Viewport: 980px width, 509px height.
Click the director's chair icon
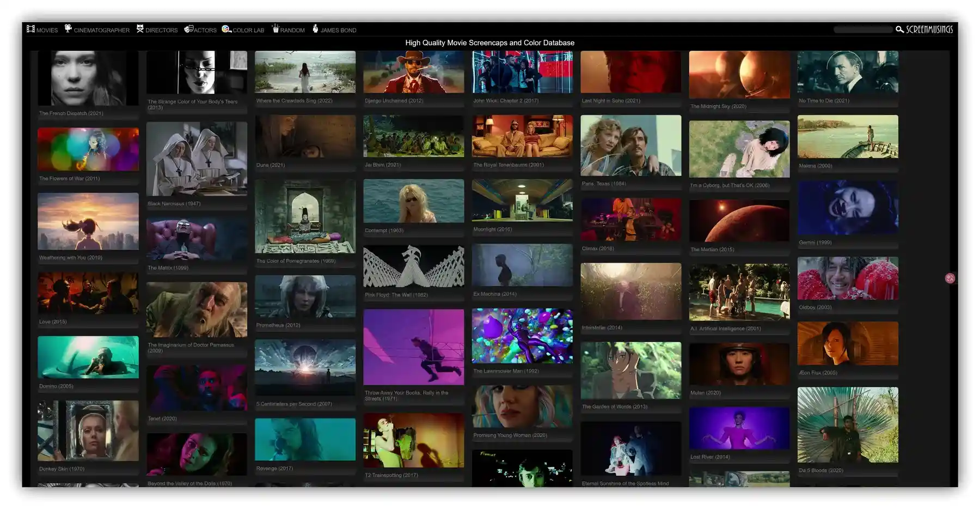[x=140, y=28]
